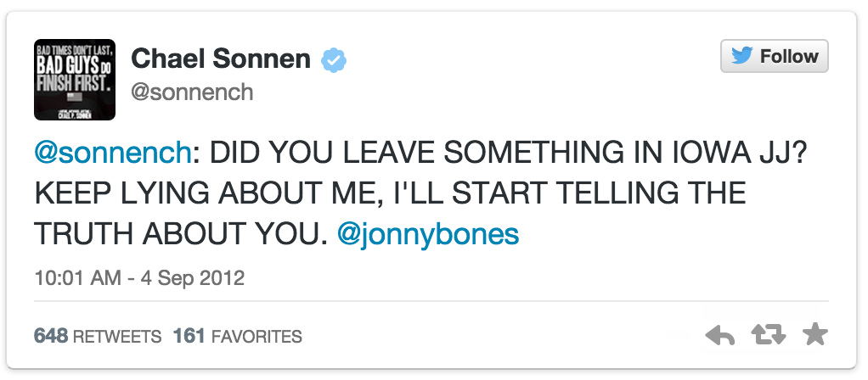Screen dimensions: 868x380
Task: Retweet this tweet via the retweet icon
Action: click(x=769, y=336)
